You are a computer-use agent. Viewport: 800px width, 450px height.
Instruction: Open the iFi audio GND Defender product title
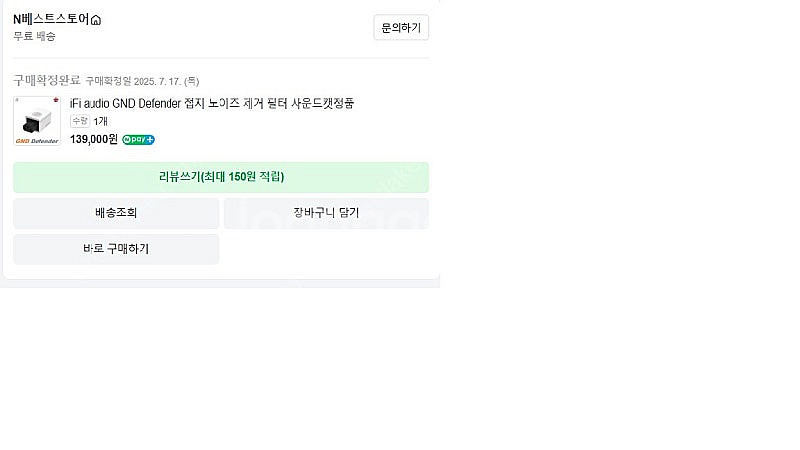tap(212, 103)
